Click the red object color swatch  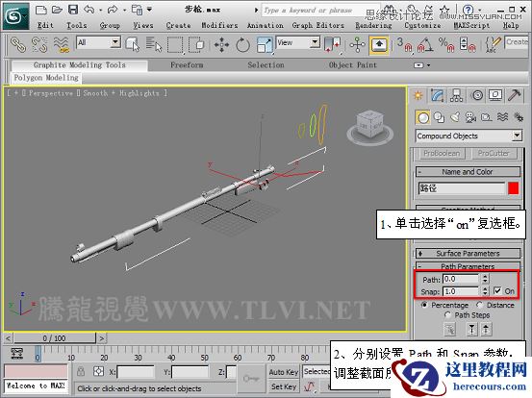[x=514, y=188]
